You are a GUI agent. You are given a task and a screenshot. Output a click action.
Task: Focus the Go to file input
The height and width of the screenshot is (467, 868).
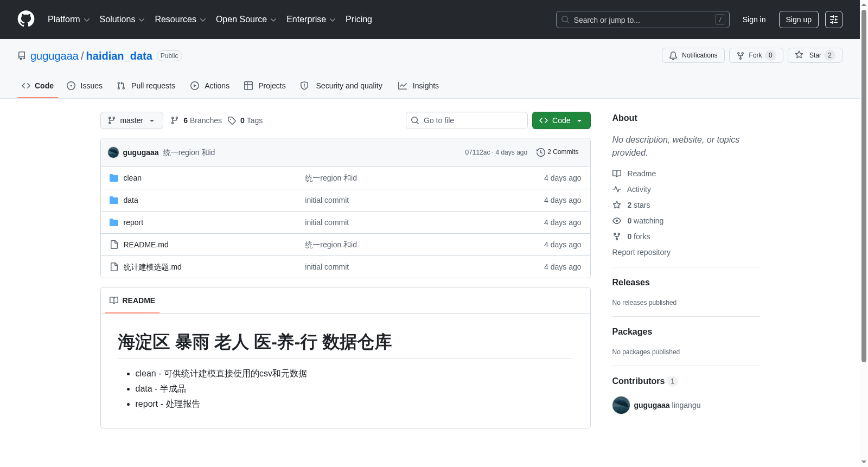pyautogui.click(x=467, y=120)
